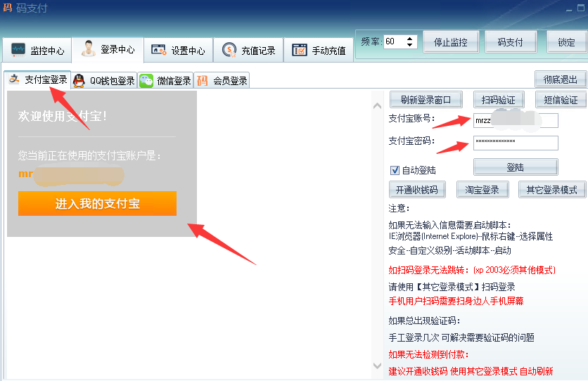Click the QQ penguin icon
Image resolution: width=588 pixels, height=381 pixels.
79,80
